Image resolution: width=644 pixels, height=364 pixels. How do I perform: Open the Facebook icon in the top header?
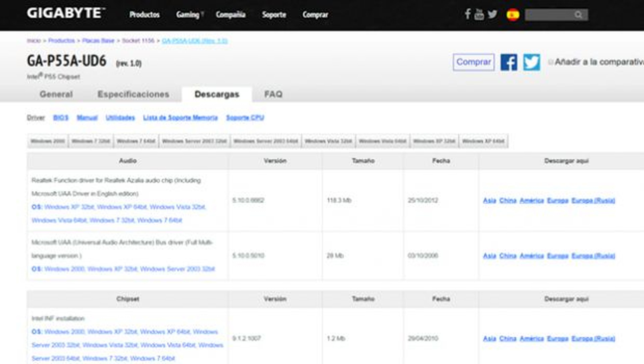click(x=468, y=14)
